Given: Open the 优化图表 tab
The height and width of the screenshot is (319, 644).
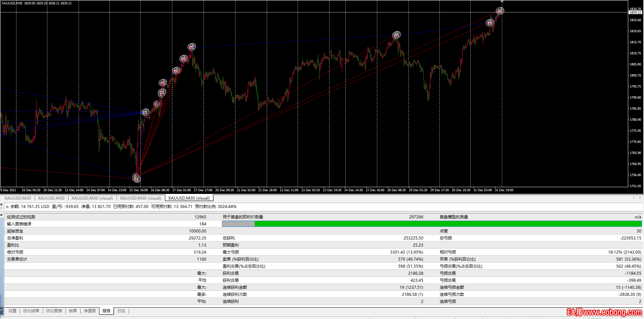Looking at the screenshot, I should coord(54,311).
